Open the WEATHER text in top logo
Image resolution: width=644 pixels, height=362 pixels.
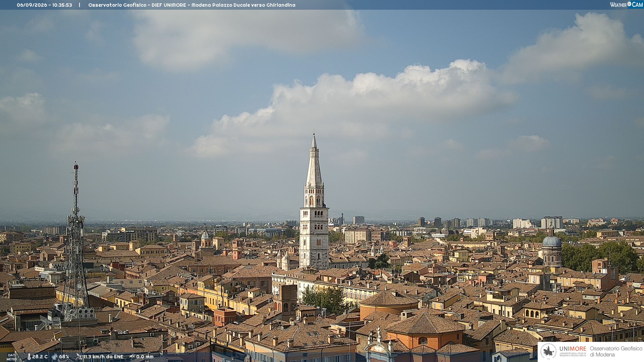(x=618, y=5)
